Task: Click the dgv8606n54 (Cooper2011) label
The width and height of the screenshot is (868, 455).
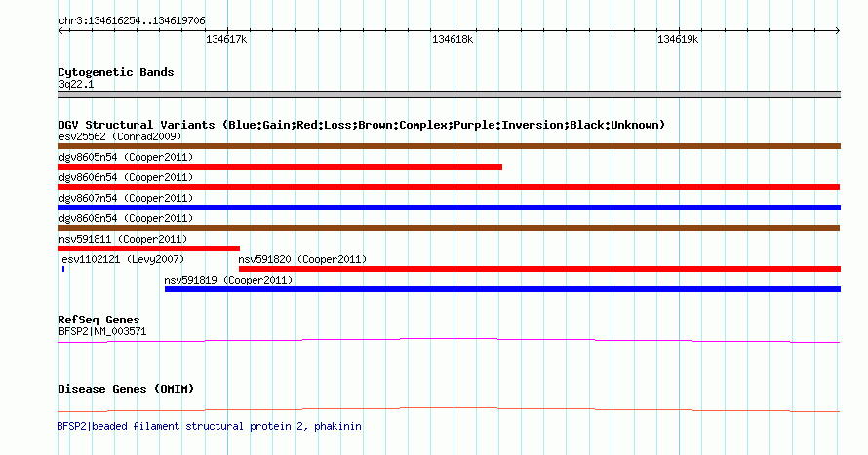Action: [x=126, y=177]
